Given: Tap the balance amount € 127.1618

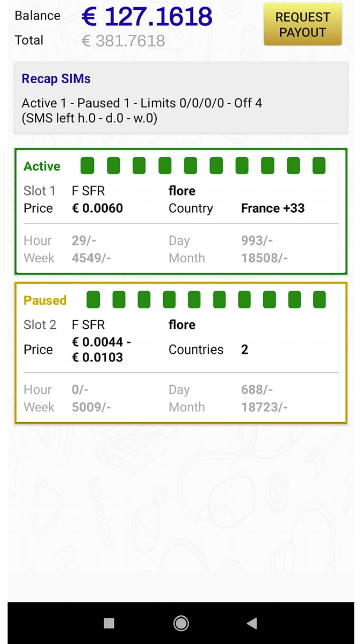Looking at the screenshot, I should (147, 17).
